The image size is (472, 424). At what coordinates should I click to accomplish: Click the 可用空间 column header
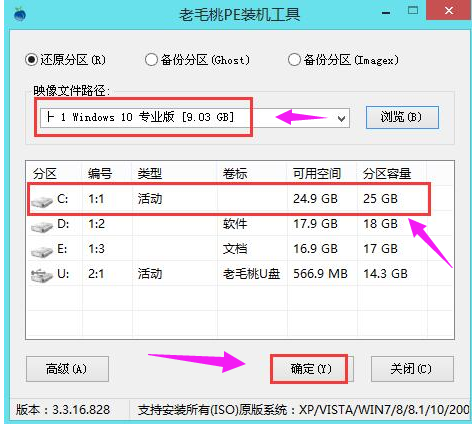[317, 174]
